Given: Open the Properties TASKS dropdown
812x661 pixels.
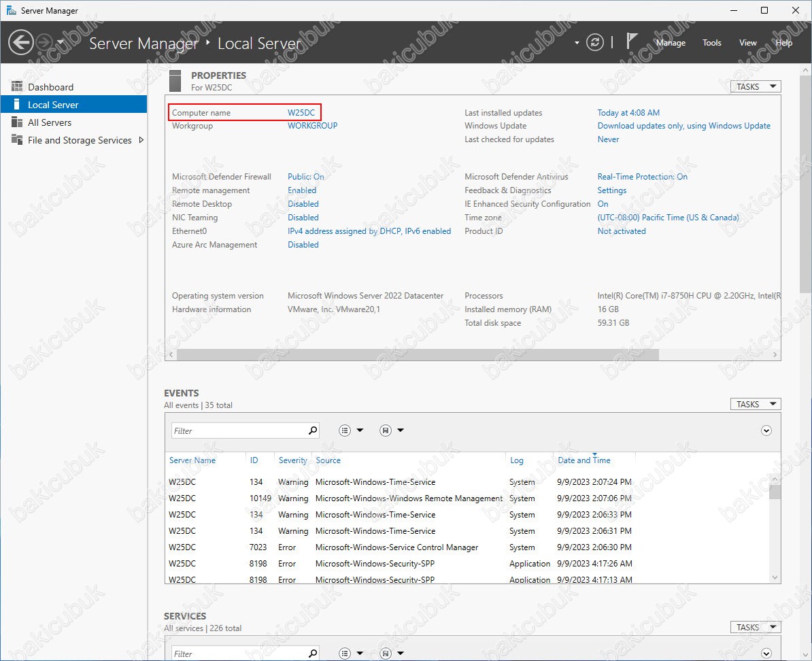Looking at the screenshot, I should [x=755, y=86].
